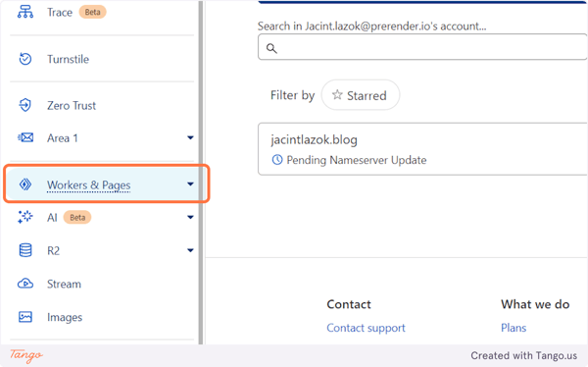Click the AI sparkles icon
The image size is (588, 367).
(25, 217)
